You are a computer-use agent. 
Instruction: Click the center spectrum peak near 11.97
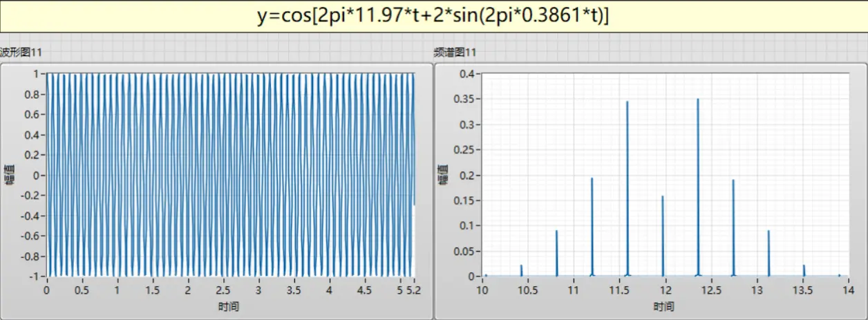click(663, 236)
